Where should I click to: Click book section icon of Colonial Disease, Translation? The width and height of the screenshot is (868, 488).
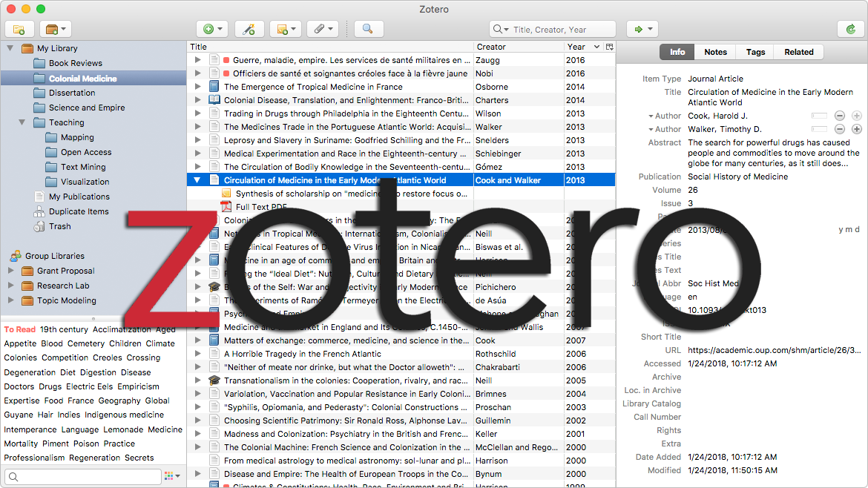pyautogui.click(x=214, y=99)
